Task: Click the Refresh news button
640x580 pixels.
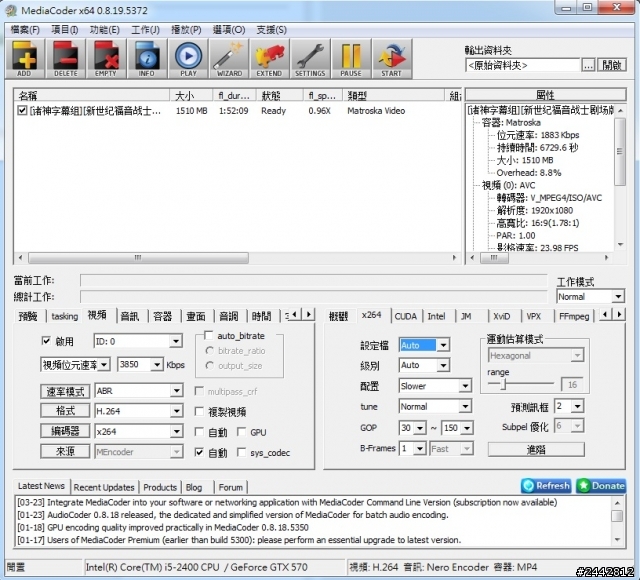Action: [x=546, y=486]
